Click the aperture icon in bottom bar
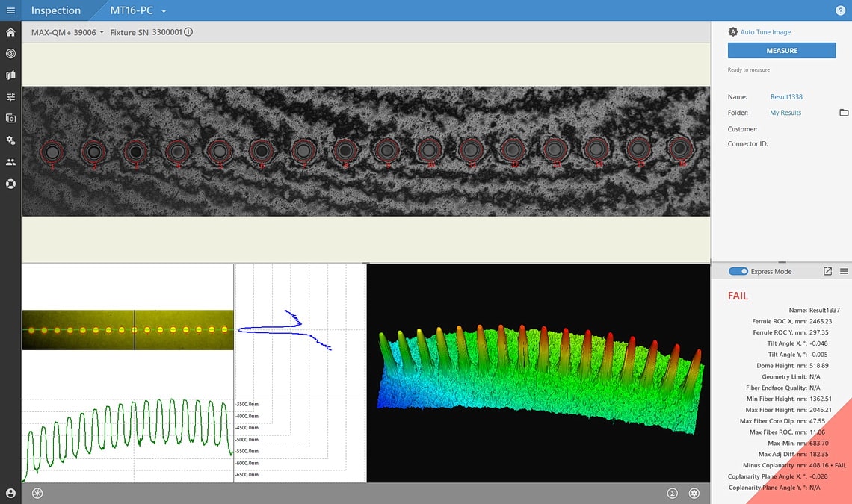The height and width of the screenshot is (504, 852). [37, 493]
